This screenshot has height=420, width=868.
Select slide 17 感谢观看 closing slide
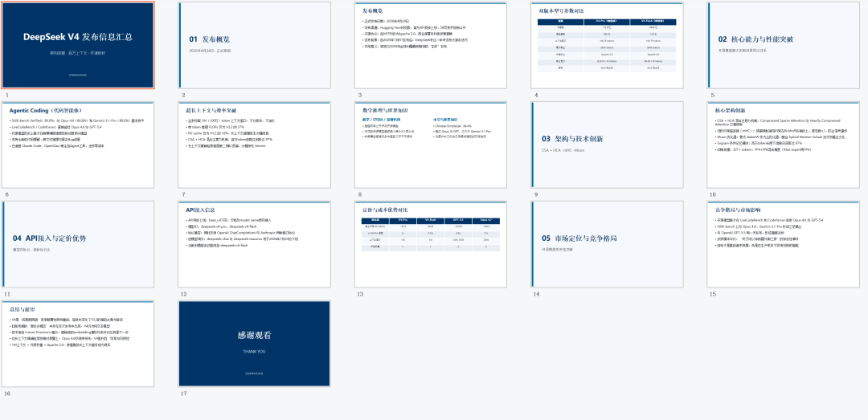tap(255, 345)
